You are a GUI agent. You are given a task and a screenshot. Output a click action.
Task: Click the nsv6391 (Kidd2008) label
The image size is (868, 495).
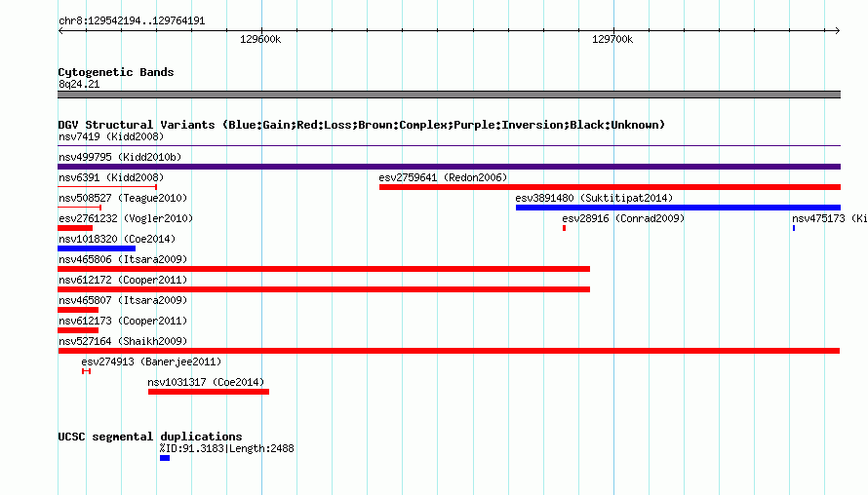click(x=111, y=177)
